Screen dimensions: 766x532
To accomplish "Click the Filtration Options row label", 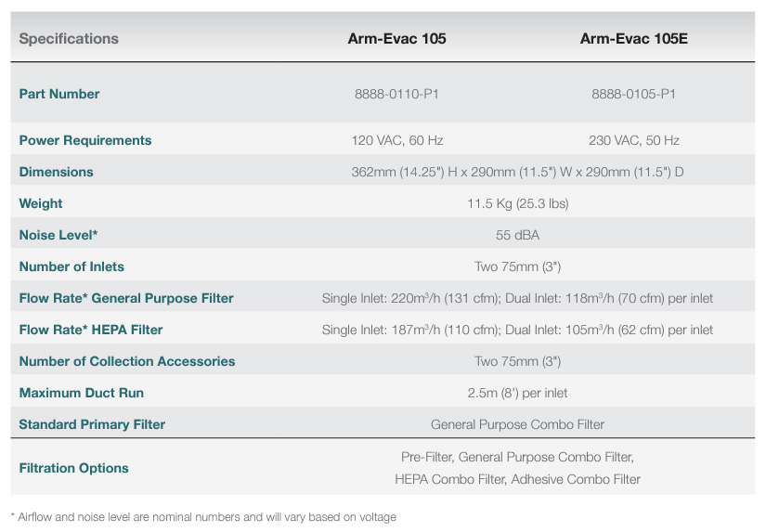I will tap(74, 468).
